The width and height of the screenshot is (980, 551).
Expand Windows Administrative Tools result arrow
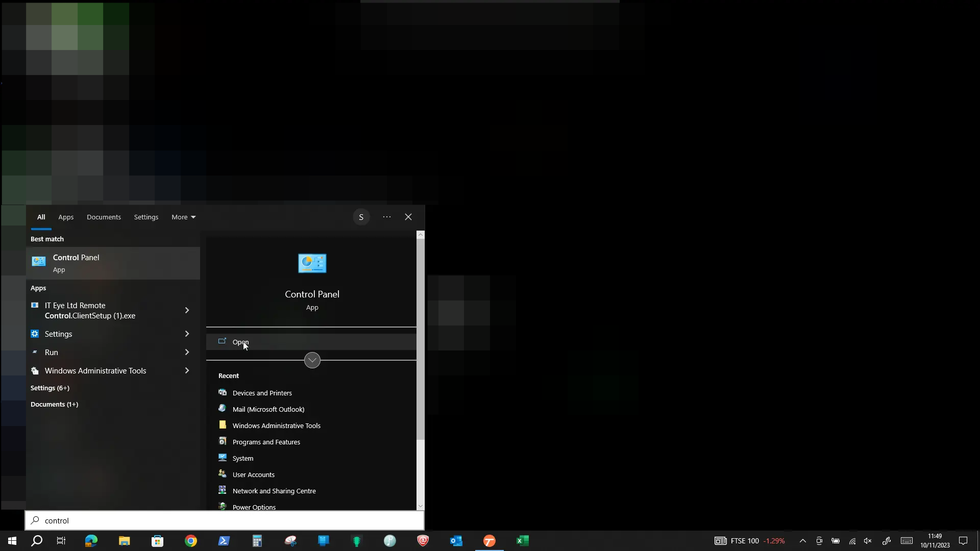tap(187, 370)
